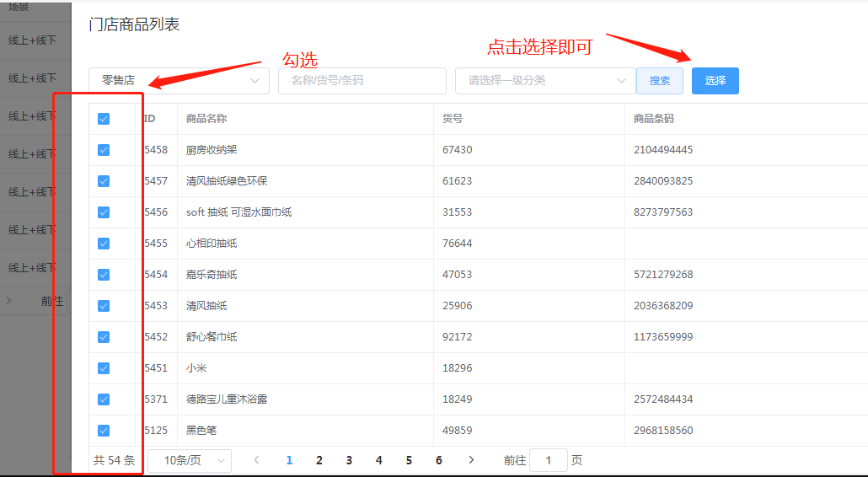
Task: Click barcode 2840093825
Action: (663, 181)
